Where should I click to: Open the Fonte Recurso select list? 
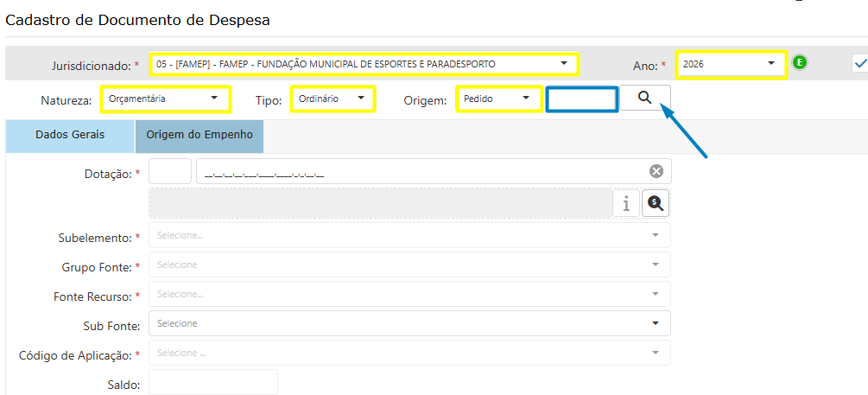pyautogui.click(x=409, y=294)
